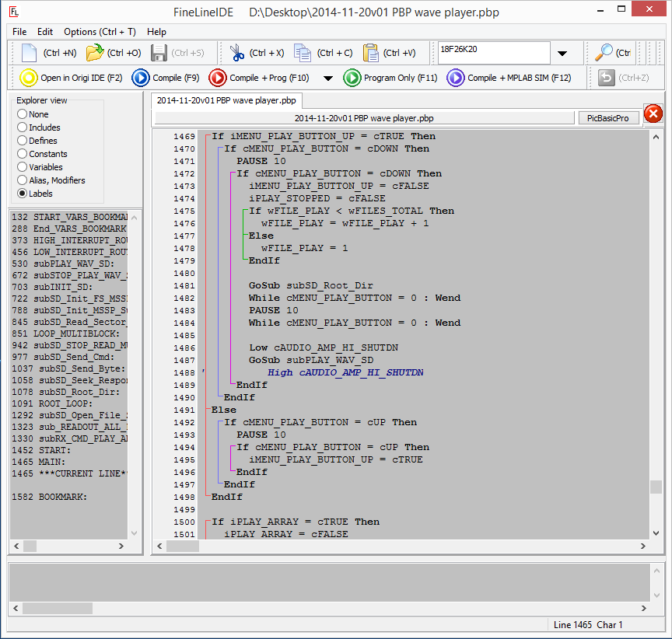Click the FineLineIDE app icon in title bar
This screenshot has width=672, height=639.
[x=14, y=12]
